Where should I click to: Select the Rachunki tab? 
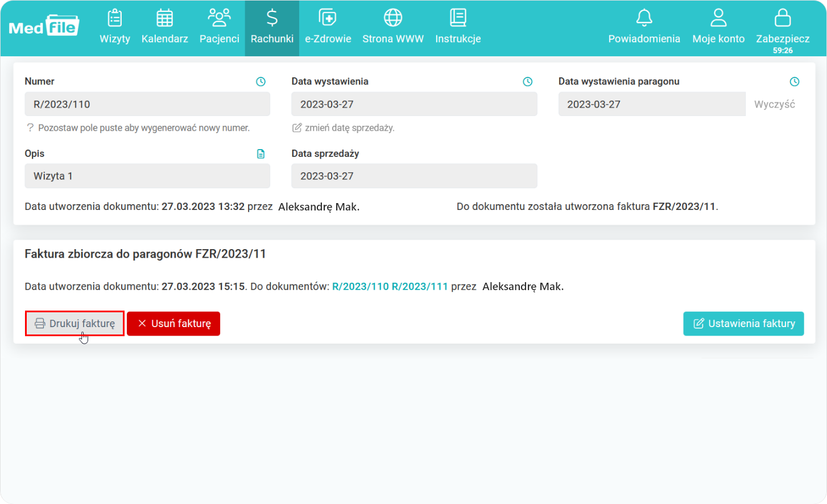pyautogui.click(x=272, y=28)
